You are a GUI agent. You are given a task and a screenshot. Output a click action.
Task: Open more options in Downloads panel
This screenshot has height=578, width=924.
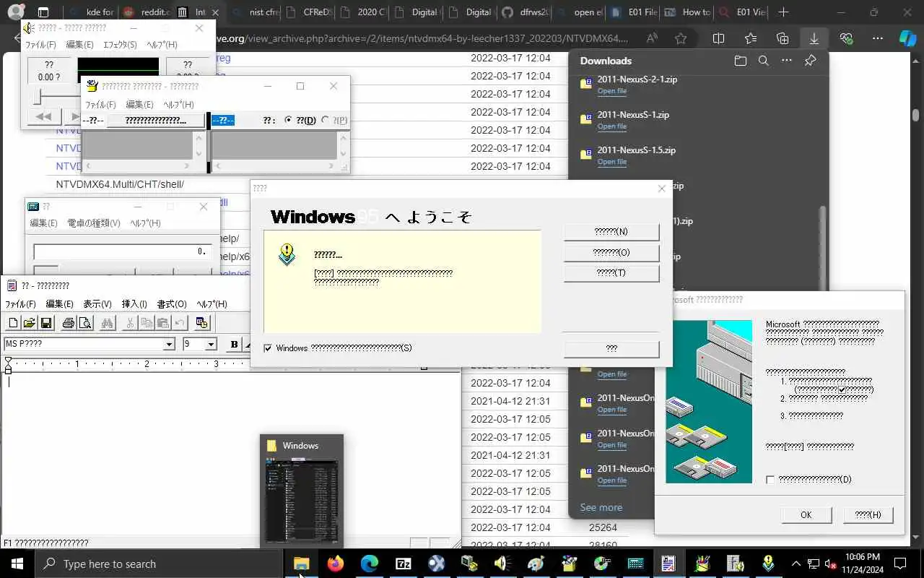point(787,61)
